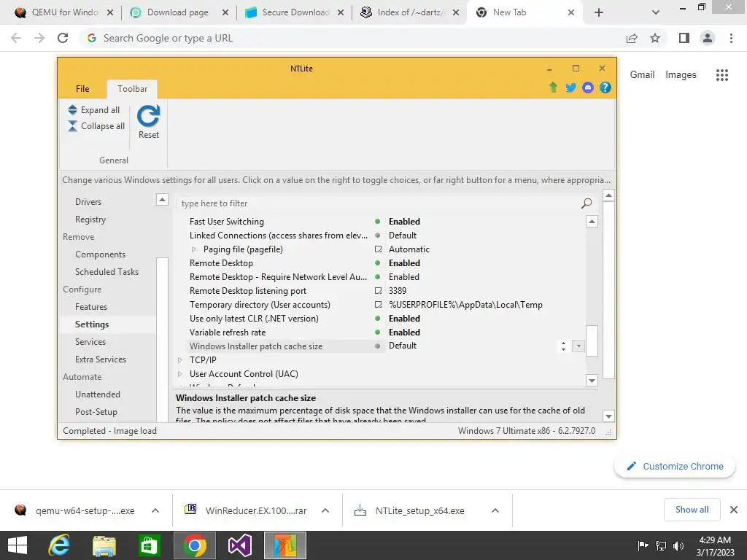Viewport: 747px width, 560px height.
Task: Click settings list vertical scrollbar thumb
Action: [x=592, y=341]
